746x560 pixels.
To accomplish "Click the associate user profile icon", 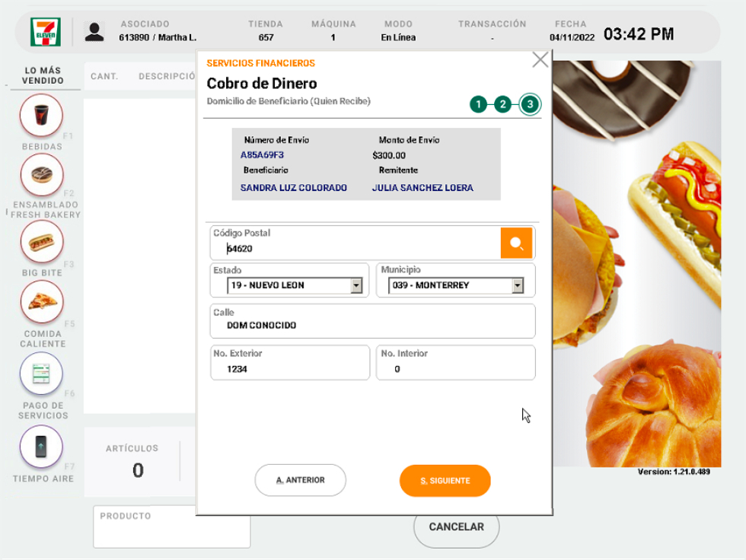I will click(x=94, y=31).
